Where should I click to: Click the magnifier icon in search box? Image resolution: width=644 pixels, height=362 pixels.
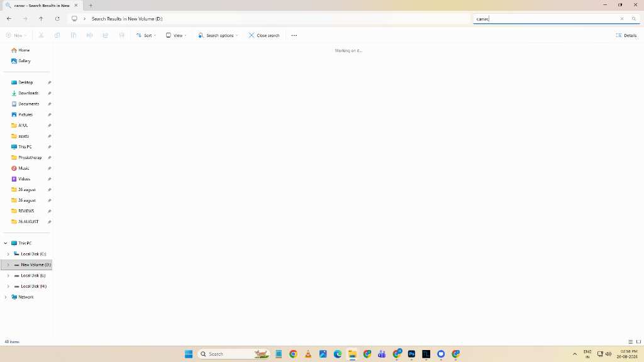634,19
